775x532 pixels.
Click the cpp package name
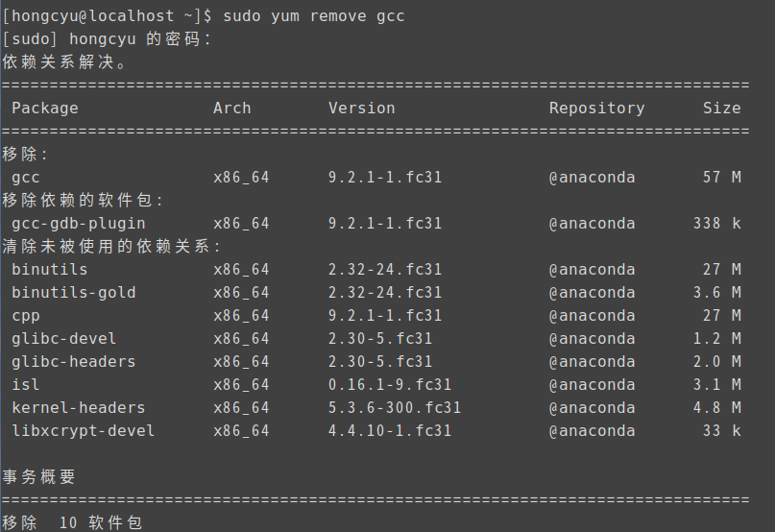(26, 316)
